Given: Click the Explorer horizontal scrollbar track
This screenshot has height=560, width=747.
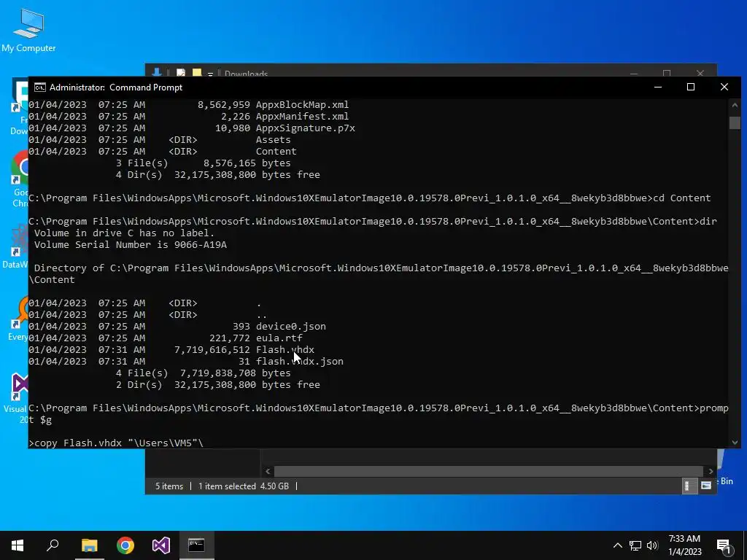Looking at the screenshot, I should pos(489,471).
